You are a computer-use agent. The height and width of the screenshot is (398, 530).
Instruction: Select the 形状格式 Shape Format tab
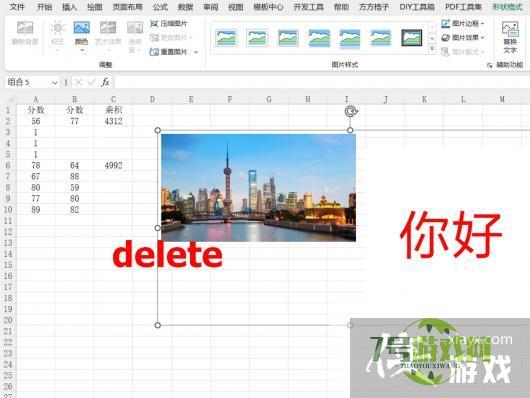tap(507, 7)
